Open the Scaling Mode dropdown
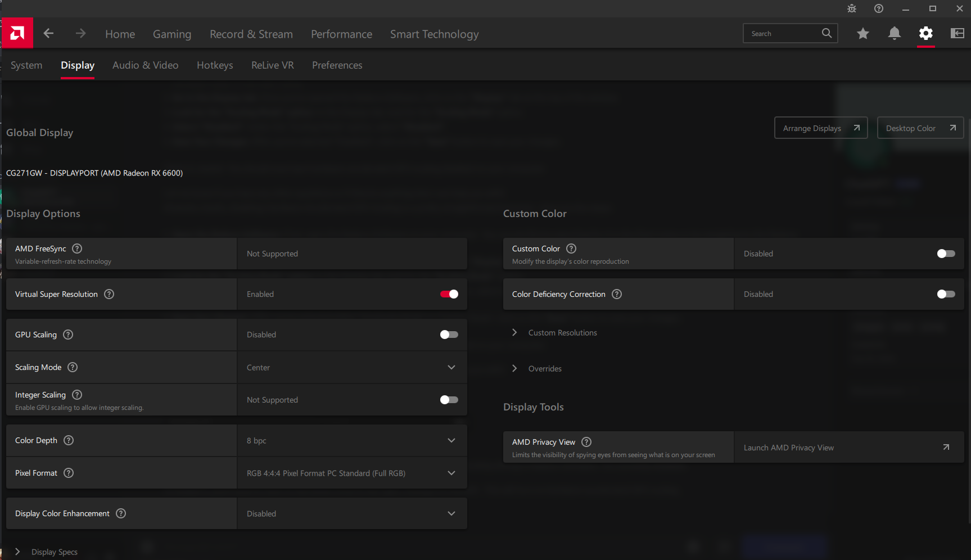This screenshot has width=971, height=560. click(352, 368)
